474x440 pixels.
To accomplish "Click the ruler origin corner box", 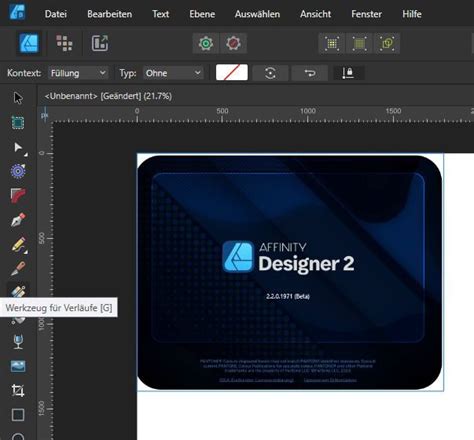I will 45,115.
